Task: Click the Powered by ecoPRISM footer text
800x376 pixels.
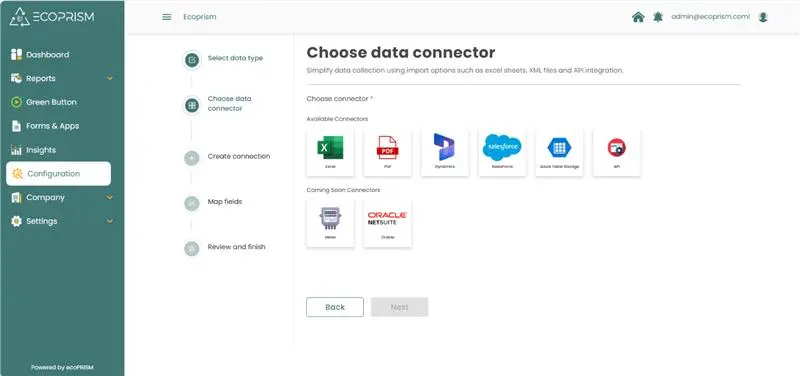Action: click(x=62, y=367)
